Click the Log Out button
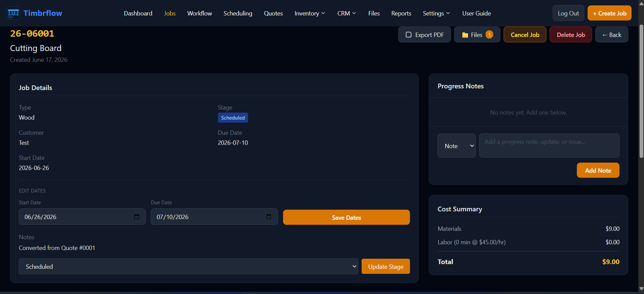 click(x=568, y=13)
